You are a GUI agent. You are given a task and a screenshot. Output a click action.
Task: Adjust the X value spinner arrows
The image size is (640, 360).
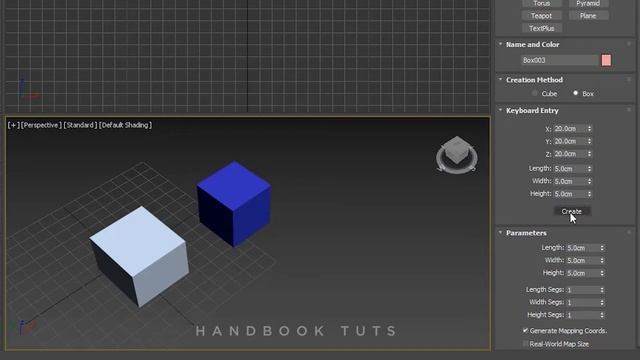[589, 129]
